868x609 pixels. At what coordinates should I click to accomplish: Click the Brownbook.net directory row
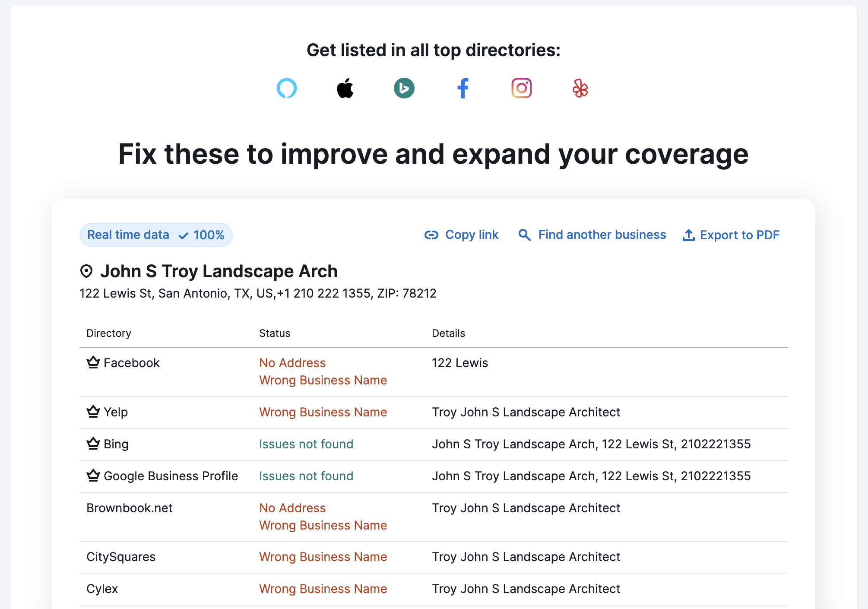pyautogui.click(x=130, y=508)
